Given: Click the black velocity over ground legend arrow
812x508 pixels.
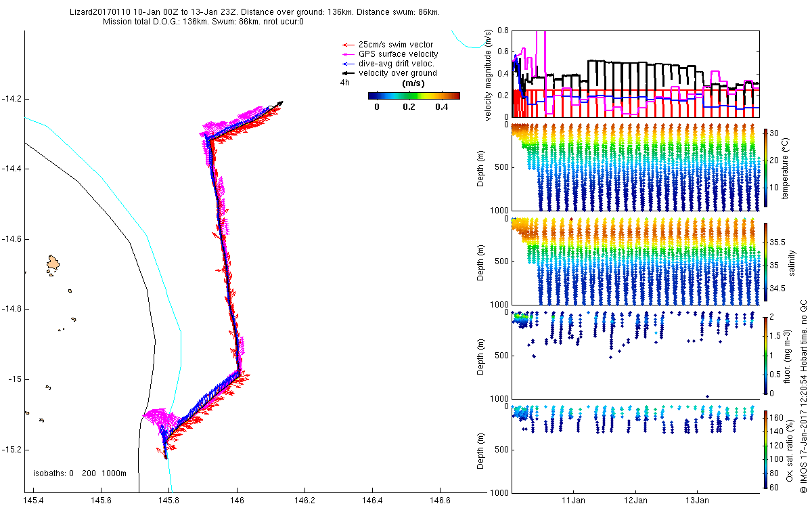Looking at the screenshot, I should 348,73.
